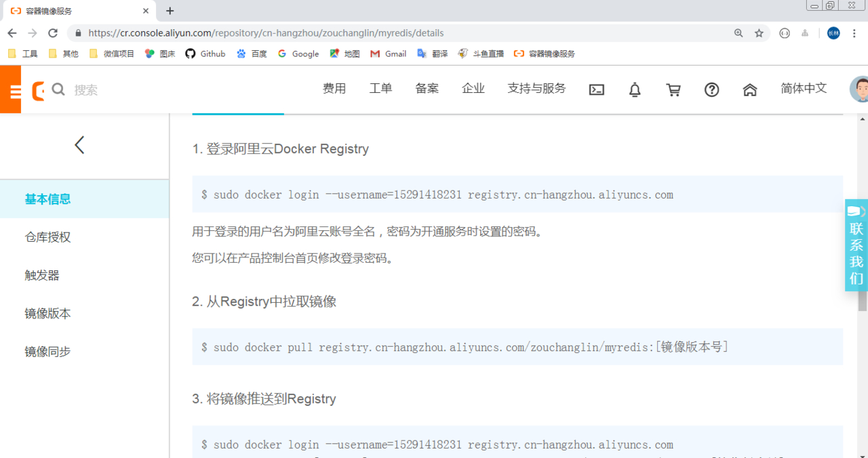The height and width of the screenshot is (458, 868).
Task: Open a new browser tab
Action: pyautogui.click(x=170, y=11)
